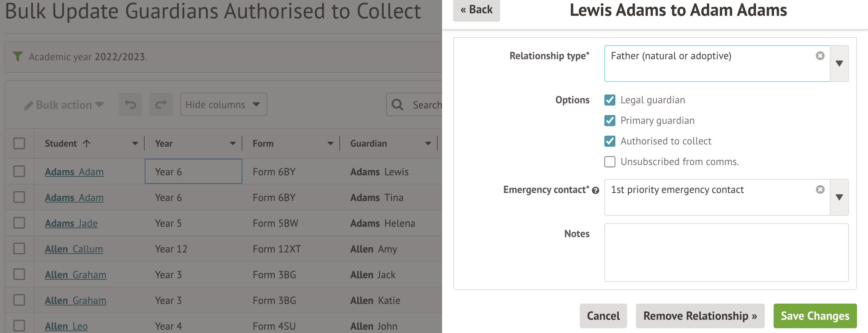The image size is (868, 333).
Task: Clear the Relationship type field value
Action: tap(820, 56)
